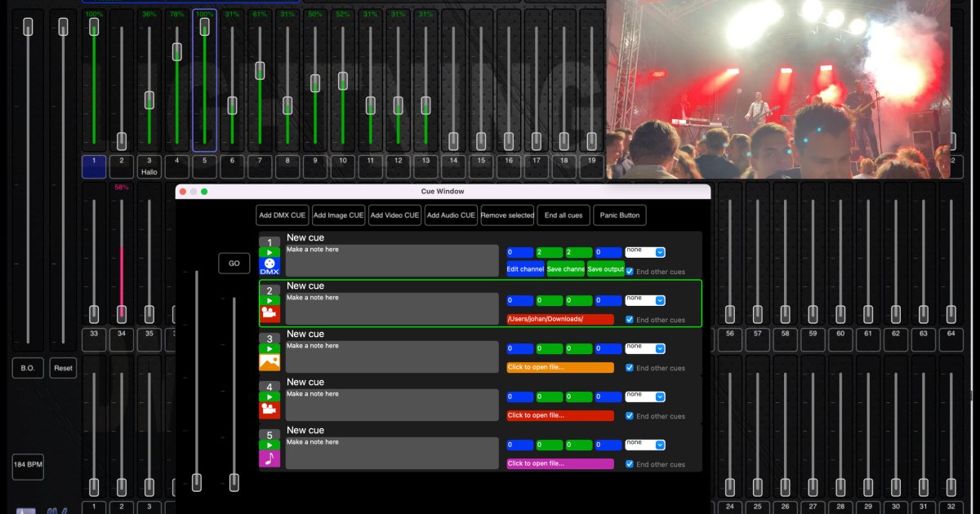
Task: Click Add Audio CUE button
Action: [451, 215]
